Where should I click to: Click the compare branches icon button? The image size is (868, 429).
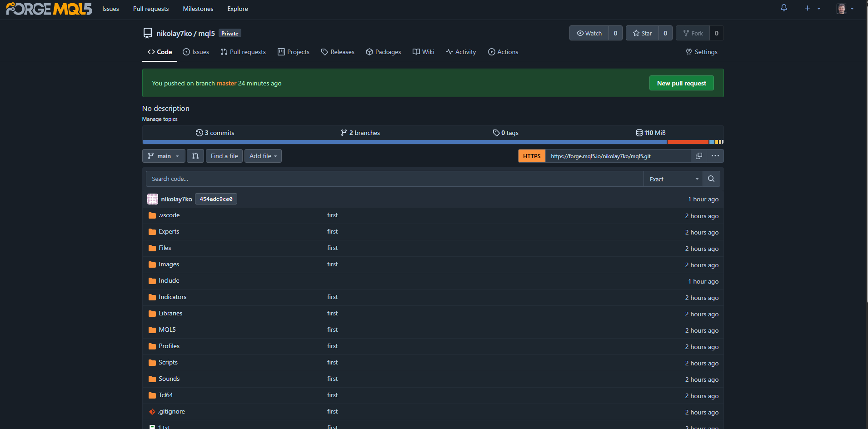pyautogui.click(x=195, y=156)
